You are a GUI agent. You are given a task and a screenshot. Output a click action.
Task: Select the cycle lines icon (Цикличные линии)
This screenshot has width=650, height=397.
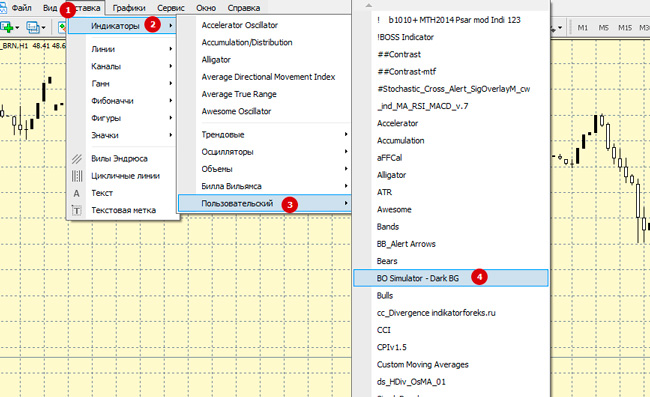[77, 176]
